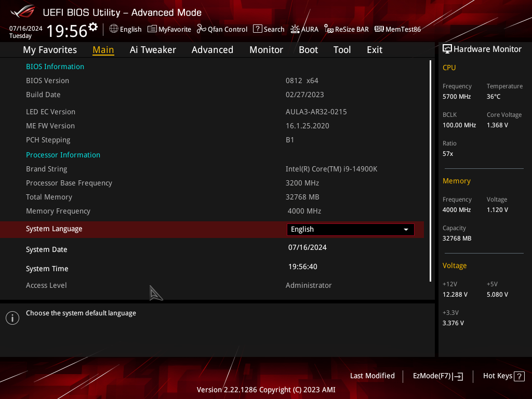Click the main panel vertical scrollbar
The width and height of the screenshot is (532, 399).
click(x=430, y=171)
